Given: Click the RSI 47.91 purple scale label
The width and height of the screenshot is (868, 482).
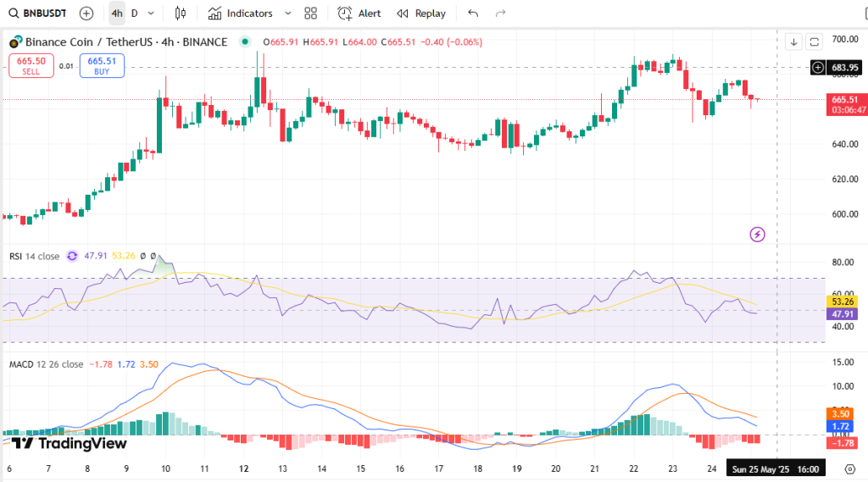Looking at the screenshot, I should point(842,314).
